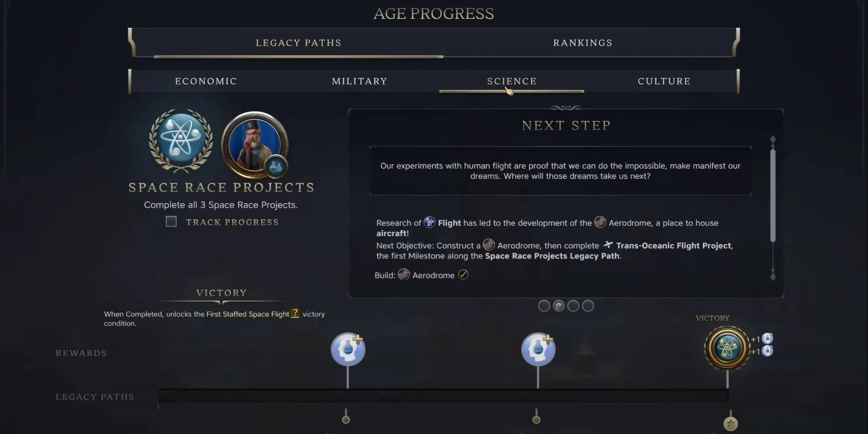The image size is (868, 434).
Task: Select the fourth Next Step page dot
Action: click(588, 306)
